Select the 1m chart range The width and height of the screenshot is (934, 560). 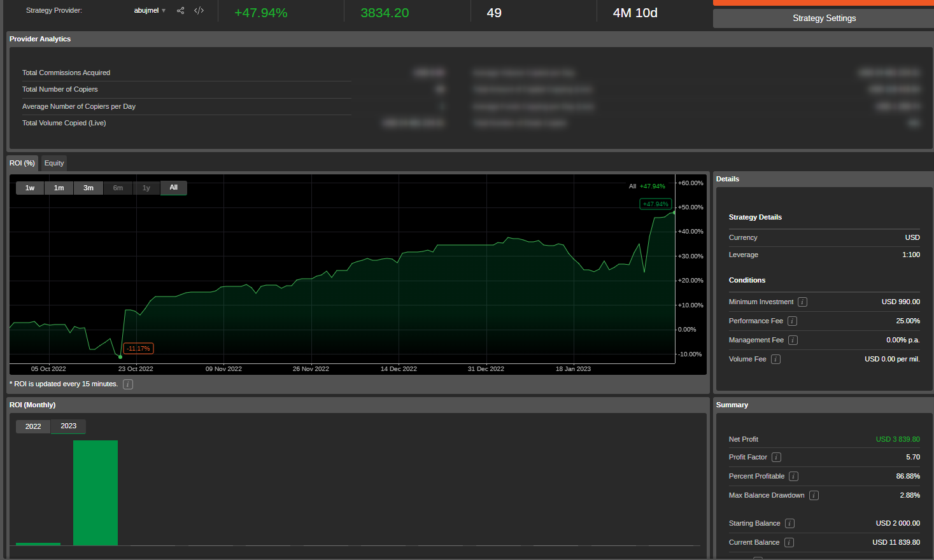[59, 188]
